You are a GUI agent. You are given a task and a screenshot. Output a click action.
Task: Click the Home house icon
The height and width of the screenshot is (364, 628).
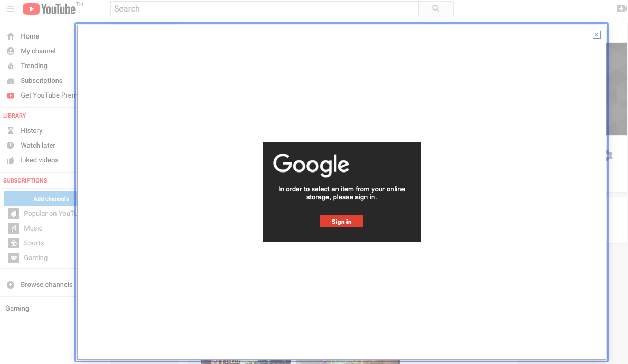coord(11,36)
